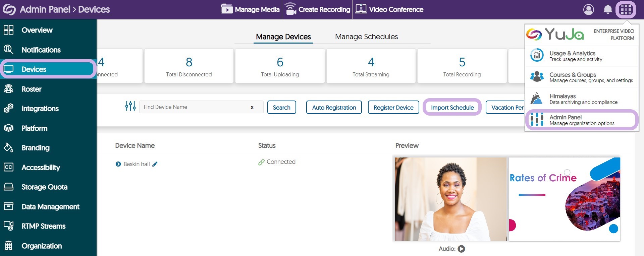644x256 pixels.
Task: Open the user profile avatar icon
Action: click(588, 9)
